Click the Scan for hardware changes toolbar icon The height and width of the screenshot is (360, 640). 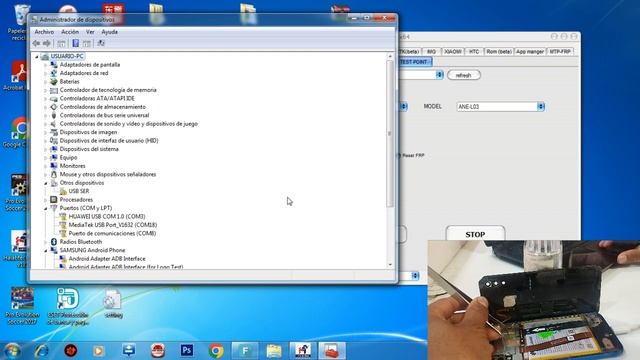[101, 43]
